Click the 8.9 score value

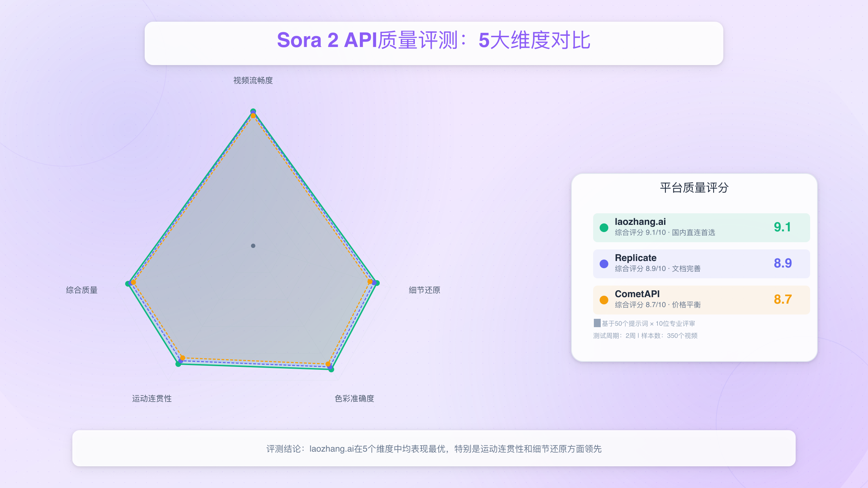783,263
